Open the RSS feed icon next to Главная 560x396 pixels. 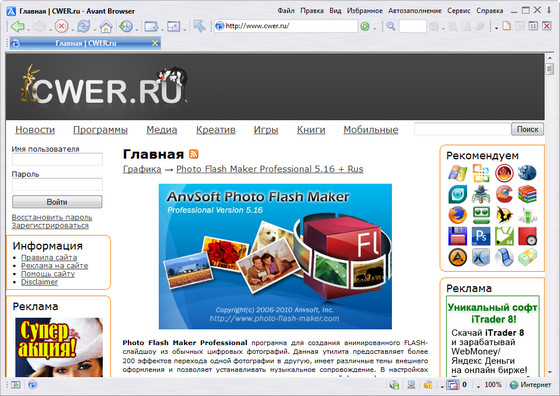[194, 154]
